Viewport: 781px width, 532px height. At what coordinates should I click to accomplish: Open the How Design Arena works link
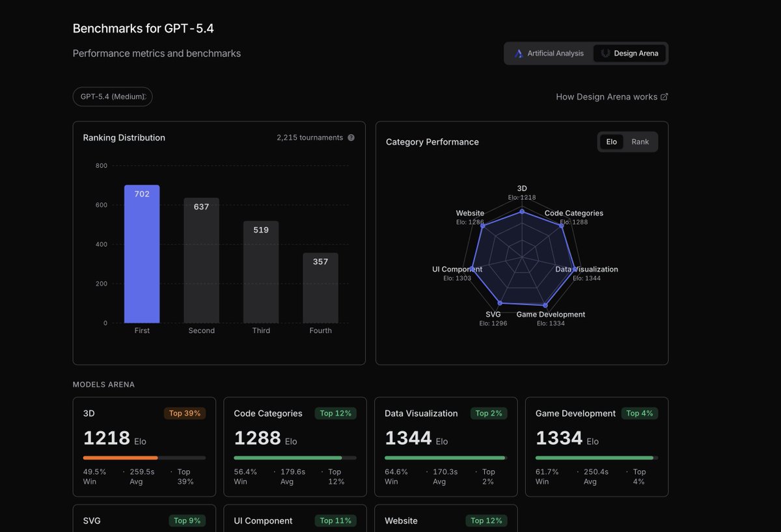click(x=612, y=97)
